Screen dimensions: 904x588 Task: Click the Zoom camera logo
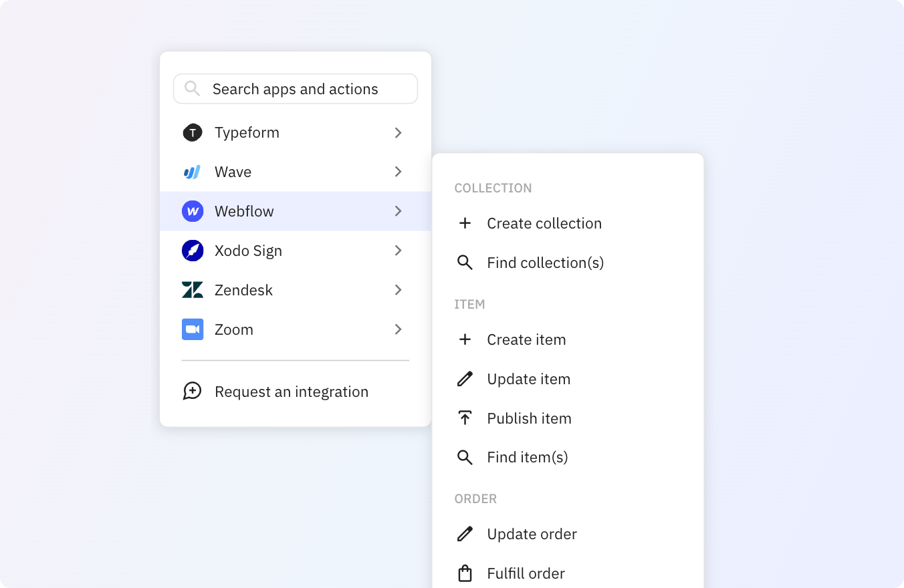pyautogui.click(x=193, y=329)
